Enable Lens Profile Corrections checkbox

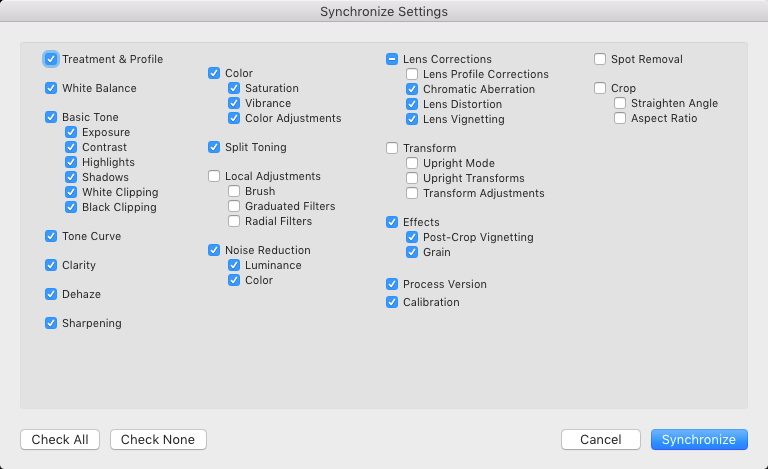click(x=412, y=74)
